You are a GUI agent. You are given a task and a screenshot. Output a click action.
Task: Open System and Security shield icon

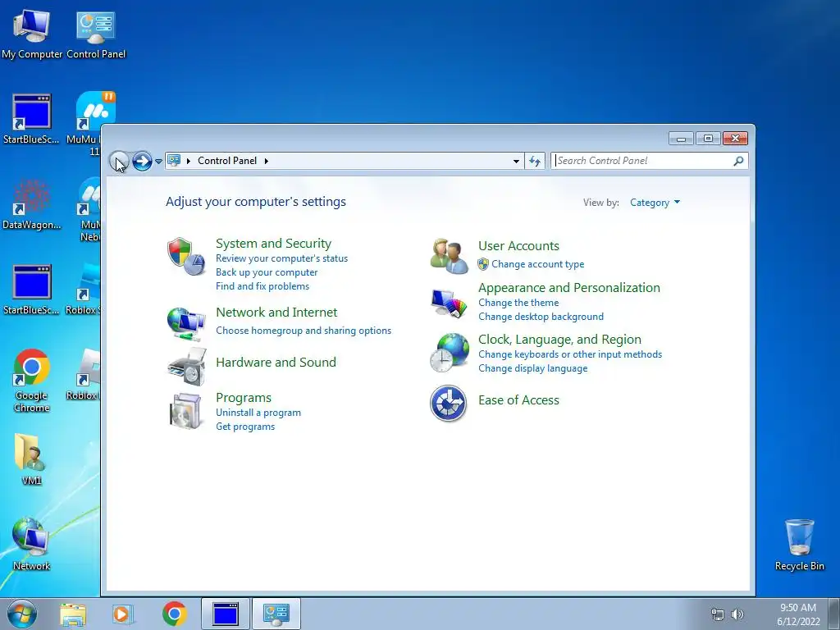186,257
